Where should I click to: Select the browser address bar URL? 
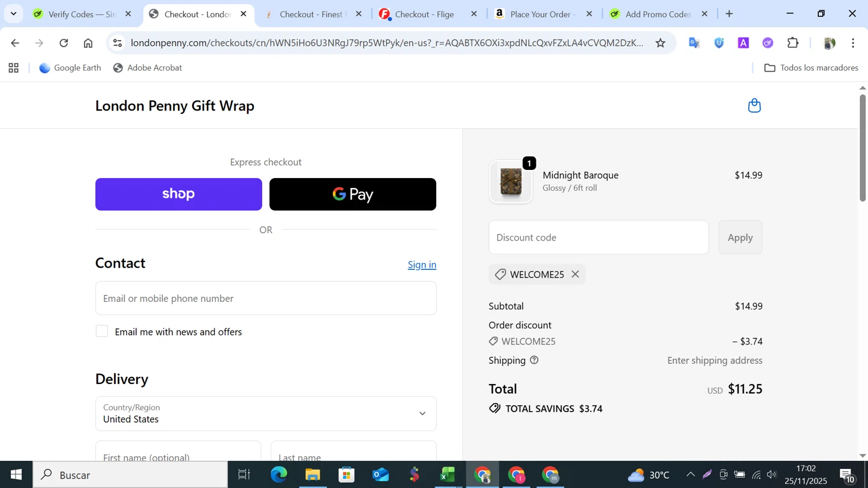[x=387, y=43]
